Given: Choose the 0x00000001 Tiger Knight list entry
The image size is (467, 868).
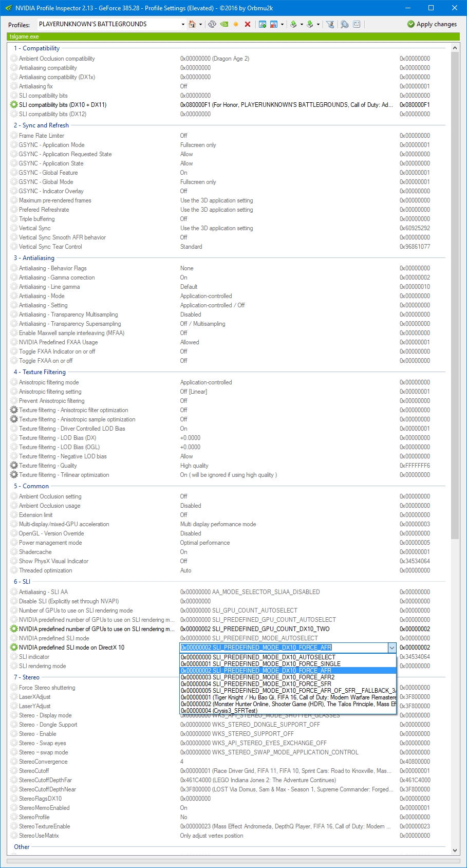Looking at the screenshot, I should pos(288,697).
